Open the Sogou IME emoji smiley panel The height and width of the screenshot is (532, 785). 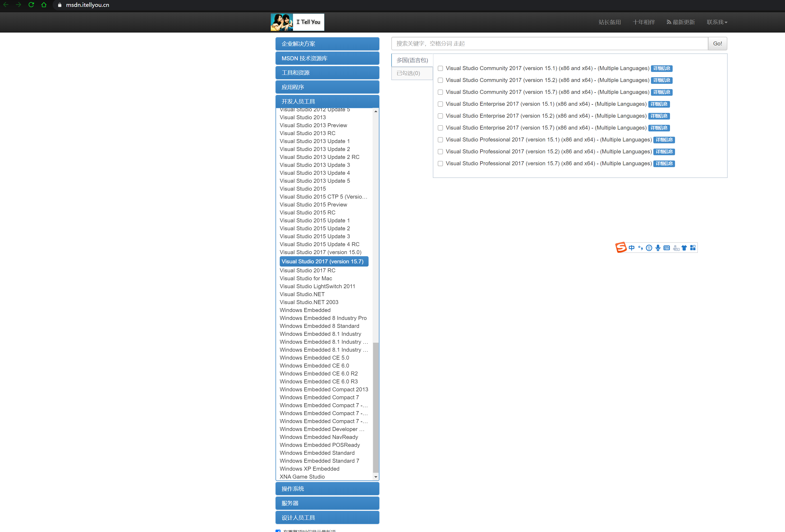tap(649, 248)
